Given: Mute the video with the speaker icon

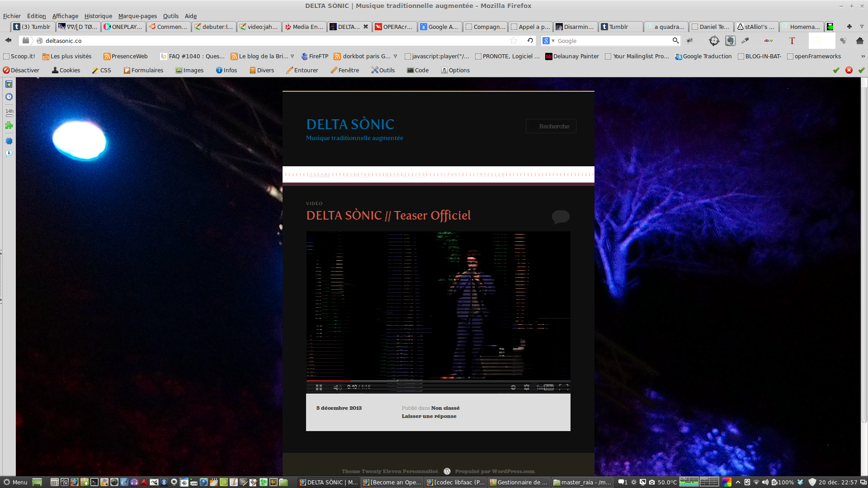Looking at the screenshot, I should [x=337, y=387].
